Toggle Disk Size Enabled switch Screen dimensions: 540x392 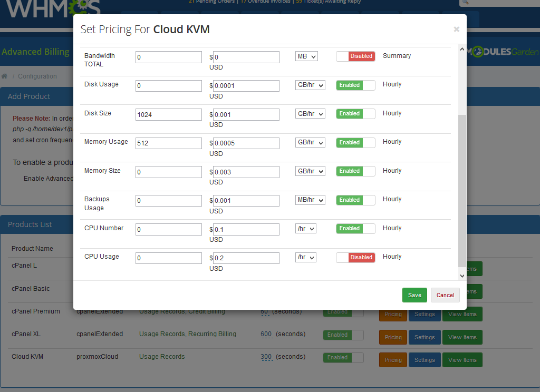[x=355, y=114]
